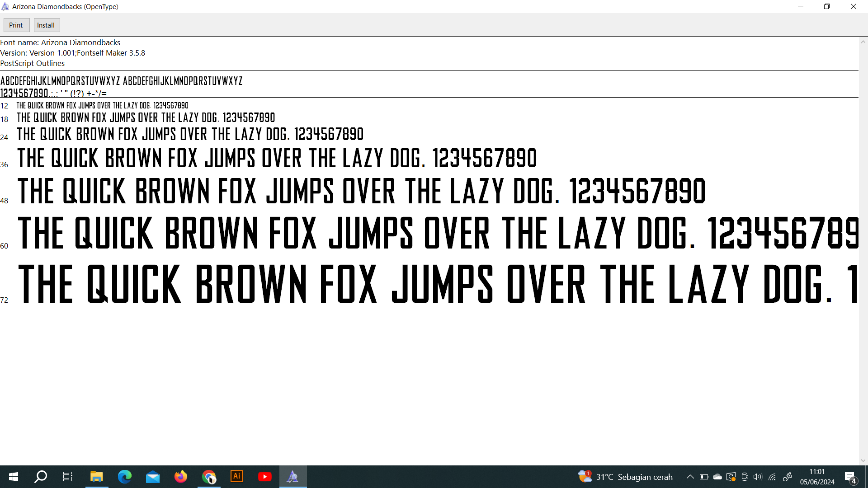Expand hidden system tray icons
This screenshot has width=868, height=488.
coord(690,477)
